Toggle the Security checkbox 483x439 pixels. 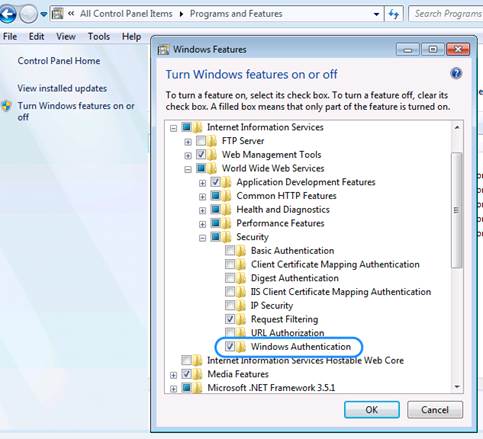pyautogui.click(x=215, y=237)
